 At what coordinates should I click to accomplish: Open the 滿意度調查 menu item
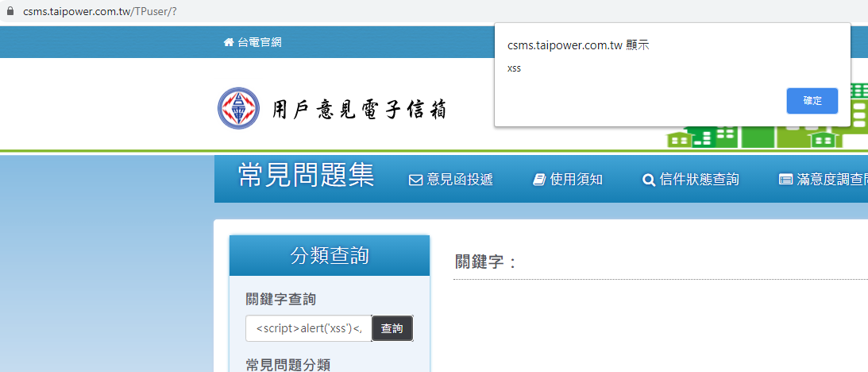pyautogui.click(x=832, y=180)
